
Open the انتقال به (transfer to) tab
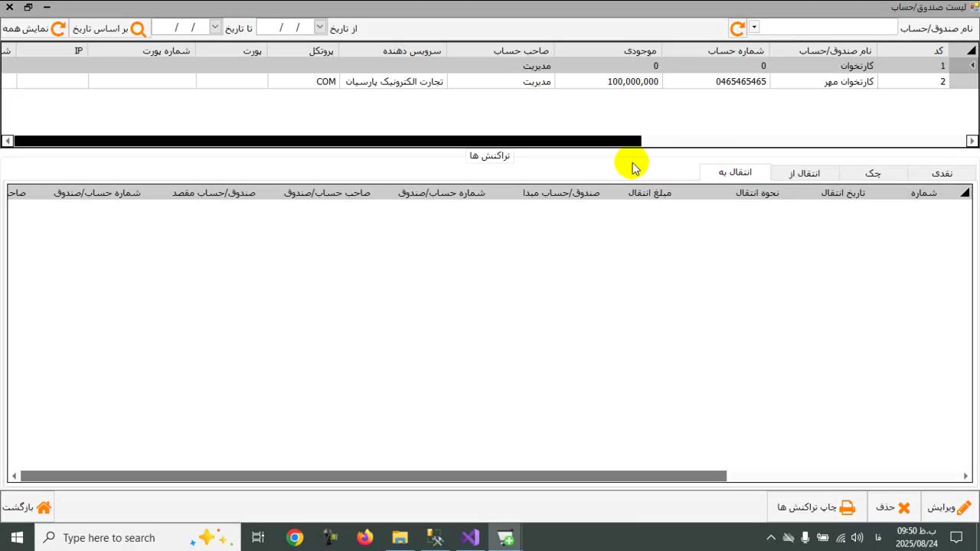[x=735, y=172]
